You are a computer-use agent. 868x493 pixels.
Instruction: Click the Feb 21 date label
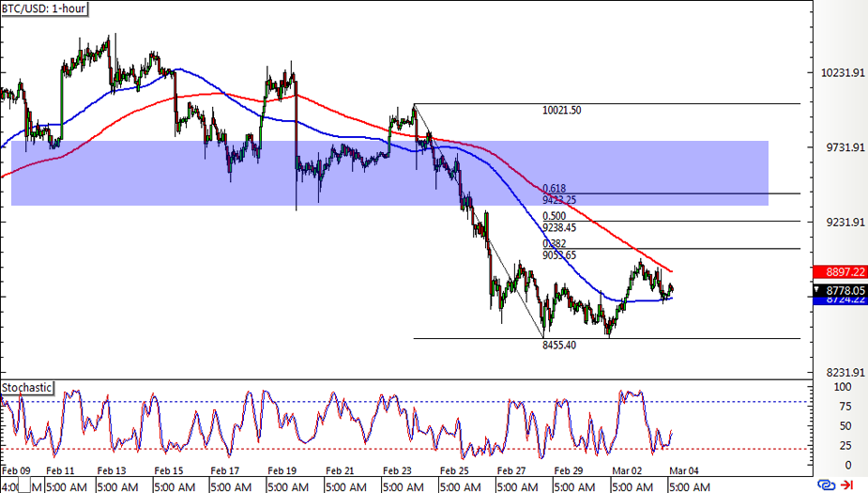click(x=340, y=470)
